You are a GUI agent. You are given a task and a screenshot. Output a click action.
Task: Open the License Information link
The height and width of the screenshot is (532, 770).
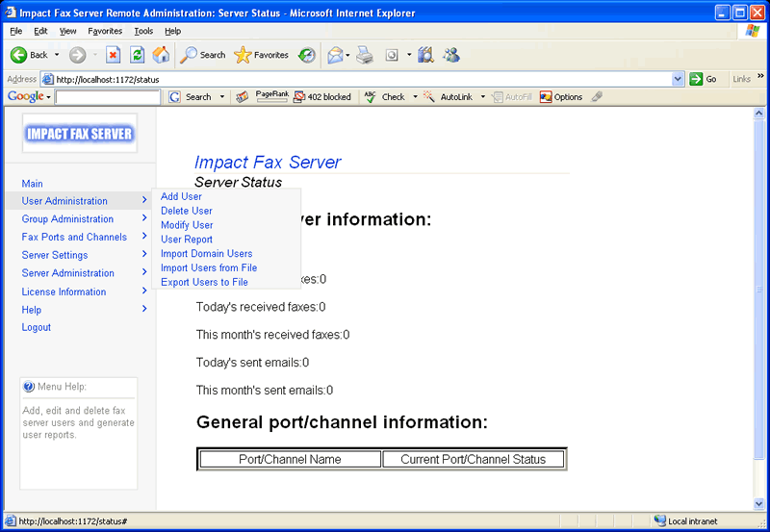64,291
